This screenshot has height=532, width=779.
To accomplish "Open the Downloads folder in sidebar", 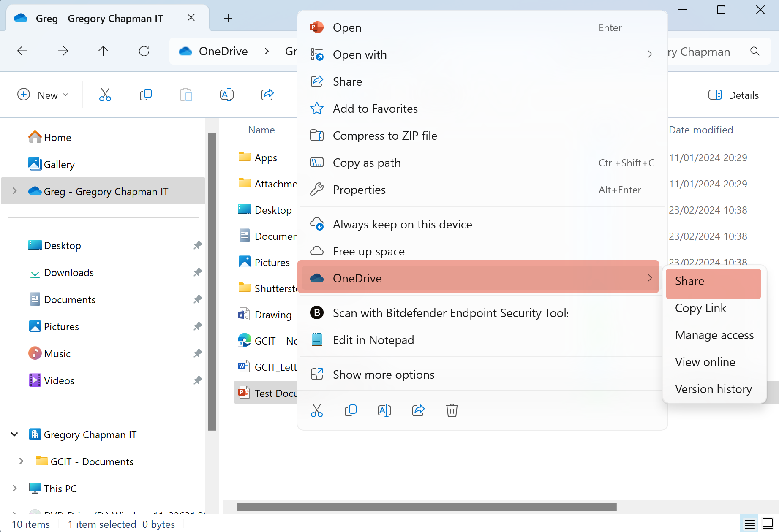I will (x=68, y=273).
